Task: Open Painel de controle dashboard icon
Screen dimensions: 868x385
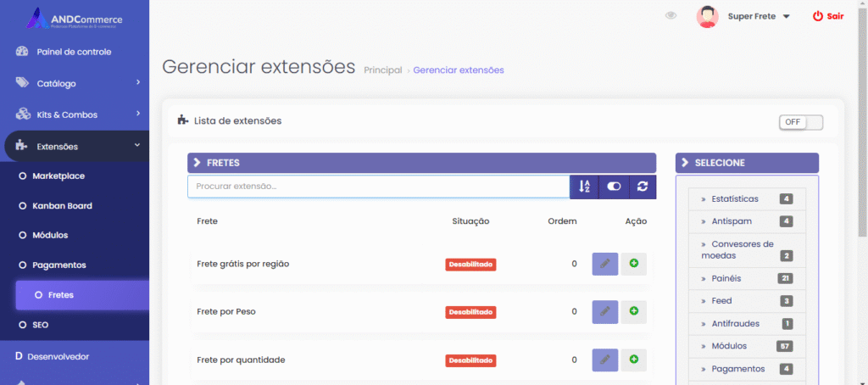Action: (x=22, y=52)
